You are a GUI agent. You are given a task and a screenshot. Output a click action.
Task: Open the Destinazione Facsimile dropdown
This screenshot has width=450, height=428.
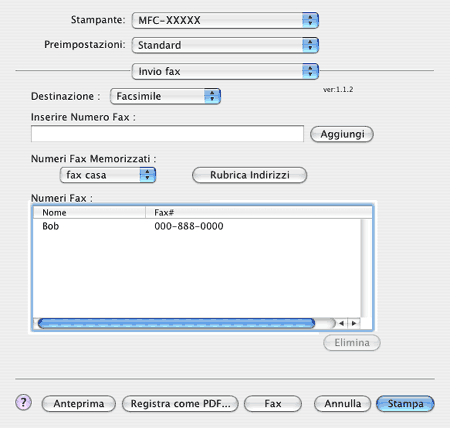click(x=165, y=96)
